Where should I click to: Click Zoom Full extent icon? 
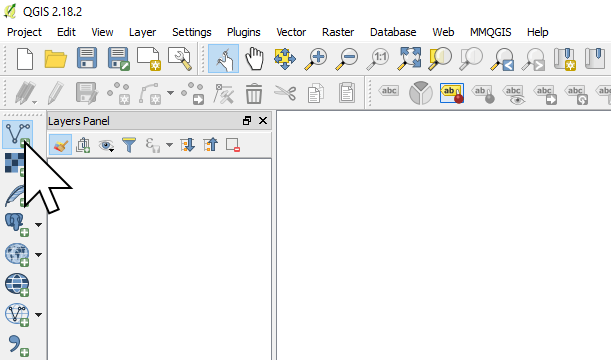(x=409, y=59)
